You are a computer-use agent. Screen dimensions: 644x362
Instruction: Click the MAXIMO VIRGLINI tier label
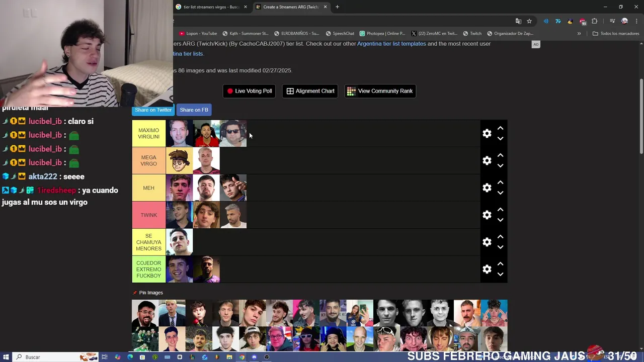tap(149, 134)
